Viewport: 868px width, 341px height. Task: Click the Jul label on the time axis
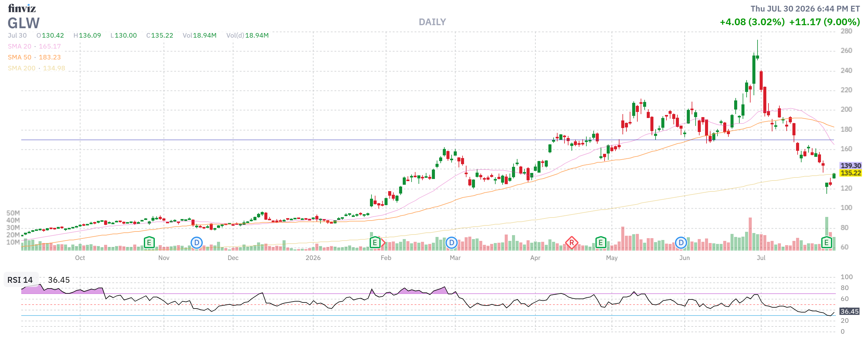(x=761, y=258)
